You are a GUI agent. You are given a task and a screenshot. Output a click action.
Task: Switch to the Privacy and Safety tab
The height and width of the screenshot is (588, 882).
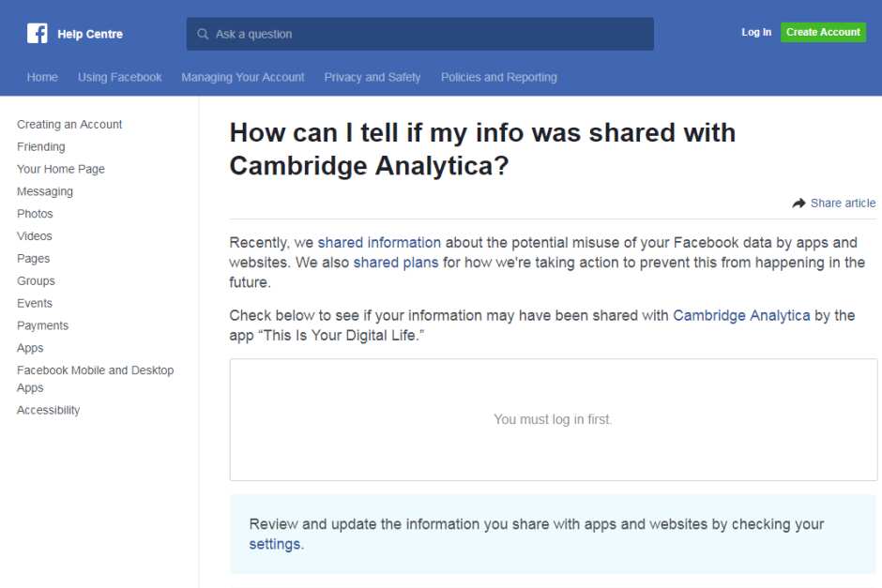[373, 77]
